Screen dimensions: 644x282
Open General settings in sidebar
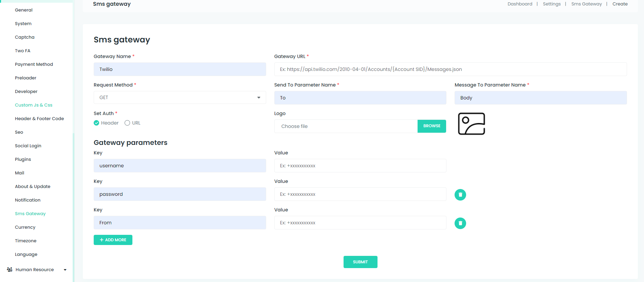click(24, 10)
